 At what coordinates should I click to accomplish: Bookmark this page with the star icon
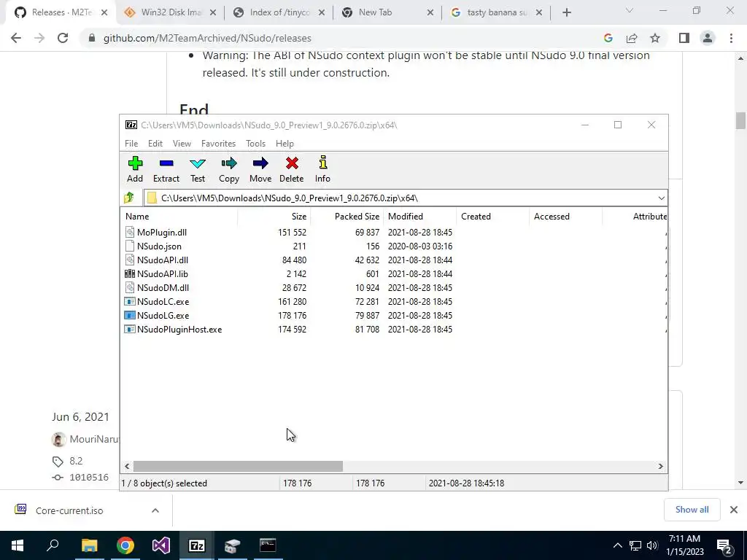[x=655, y=38]
